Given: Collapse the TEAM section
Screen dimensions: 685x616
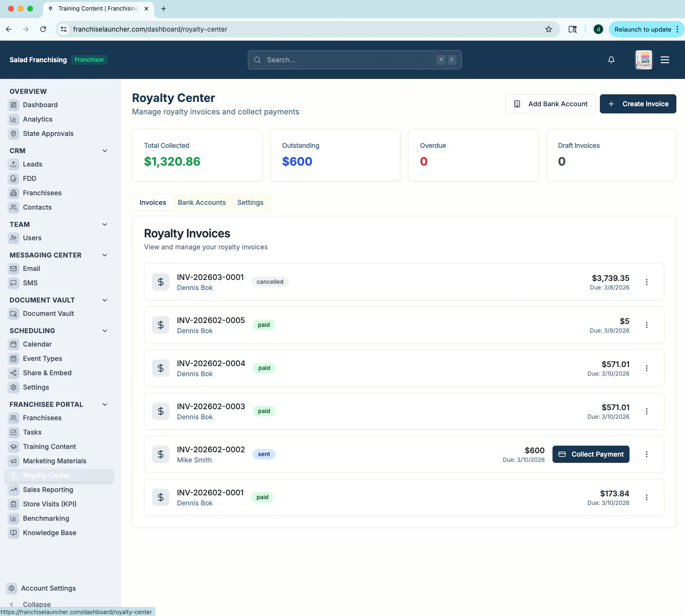Looking at the screenshot, I should (105, 224).
